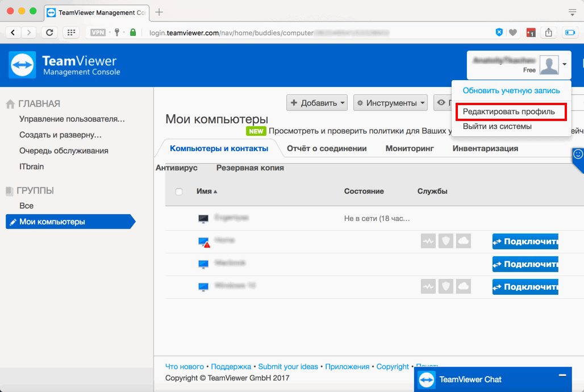Click the heart bookmark icon
The image size is (584, 392).
point(513,32)
